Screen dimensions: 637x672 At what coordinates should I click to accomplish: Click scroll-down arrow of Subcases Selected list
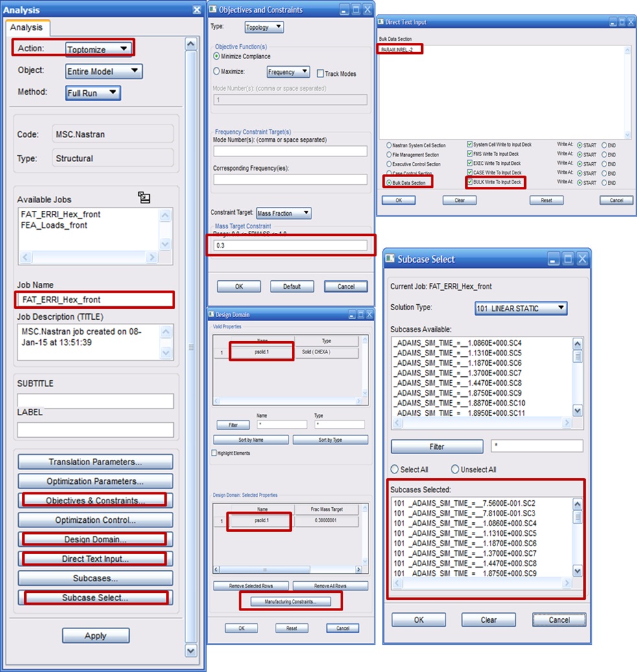(x=577, y=571)
